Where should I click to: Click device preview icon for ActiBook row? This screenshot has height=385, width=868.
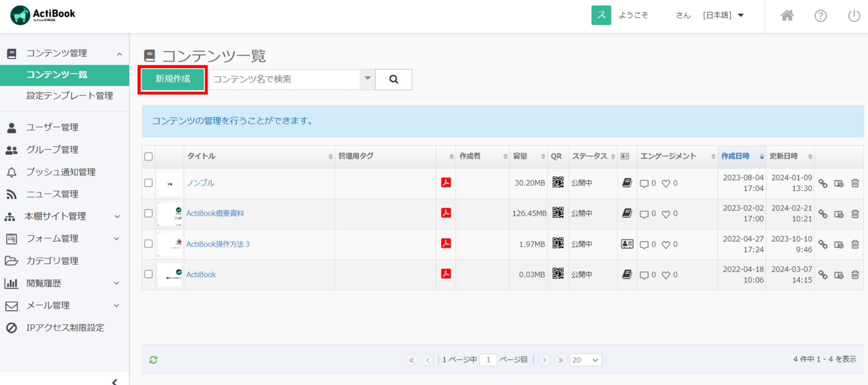click(839, 275)
